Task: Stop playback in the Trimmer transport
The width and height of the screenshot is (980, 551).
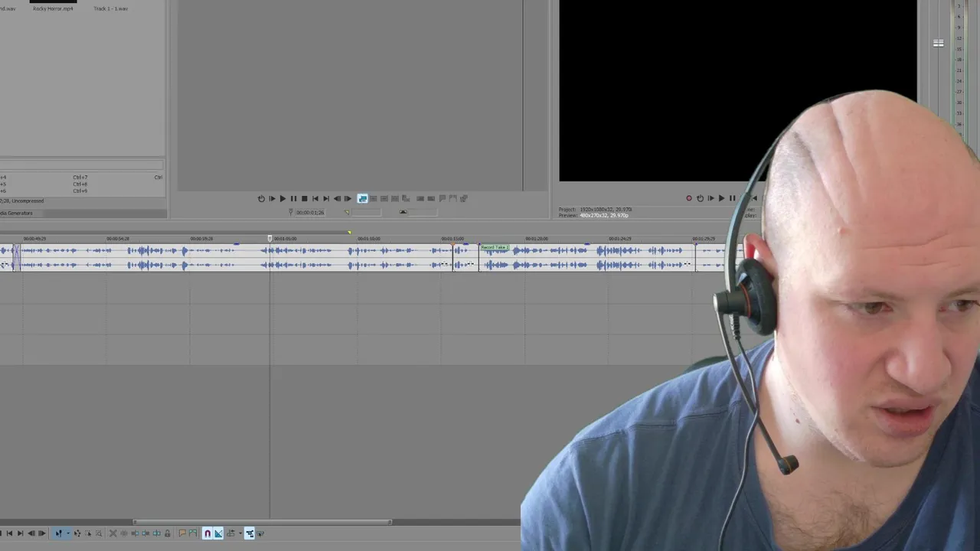Action: click(x=304, y=198)
